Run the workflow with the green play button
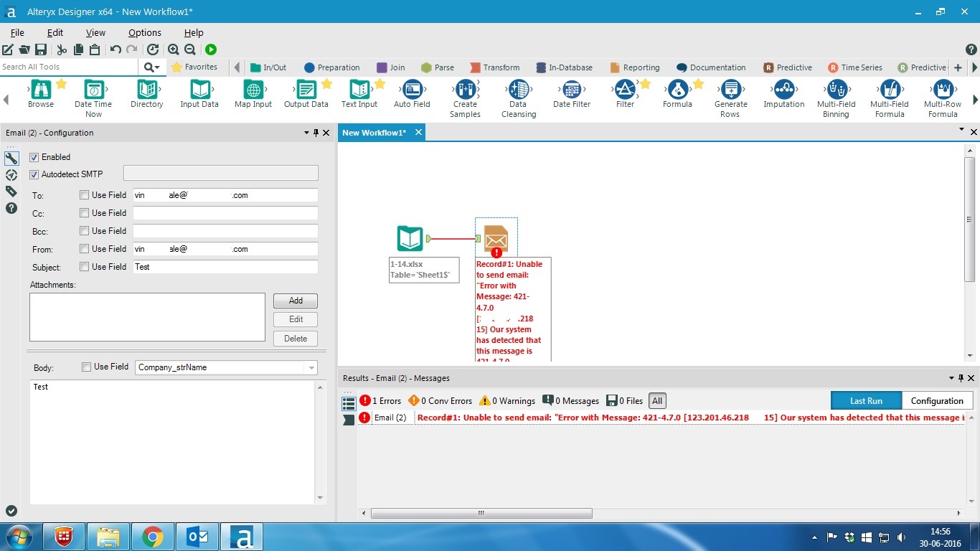 [x=210, y=50]
